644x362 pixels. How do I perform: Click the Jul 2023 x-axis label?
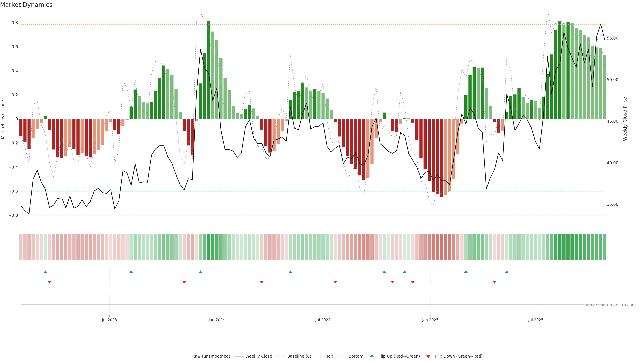pyautogui.click(x=109, y=320)
